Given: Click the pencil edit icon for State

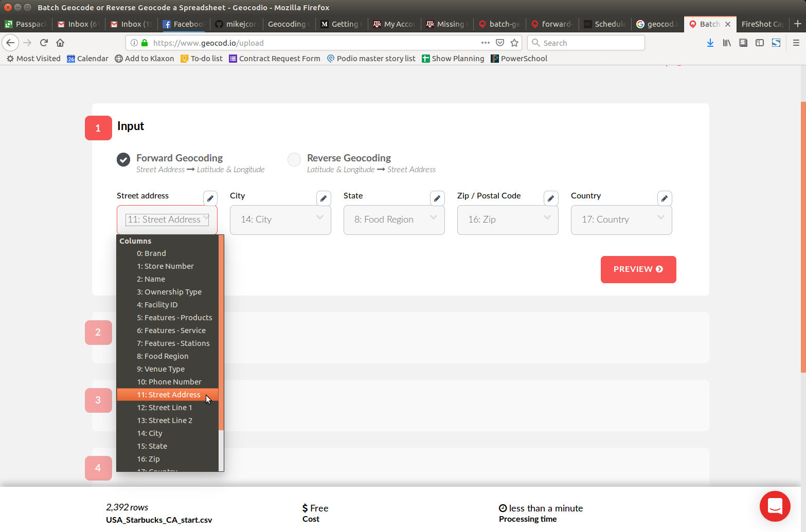Looking at the screenshot, I should 437,198.
